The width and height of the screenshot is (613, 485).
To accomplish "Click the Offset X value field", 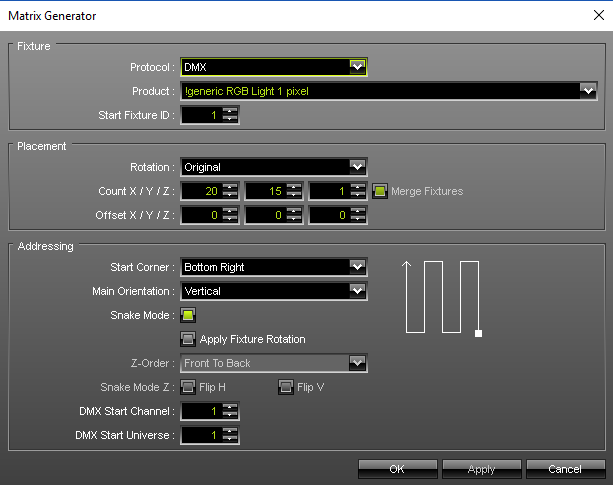I will pyautogui.click(x=202, y=215).
